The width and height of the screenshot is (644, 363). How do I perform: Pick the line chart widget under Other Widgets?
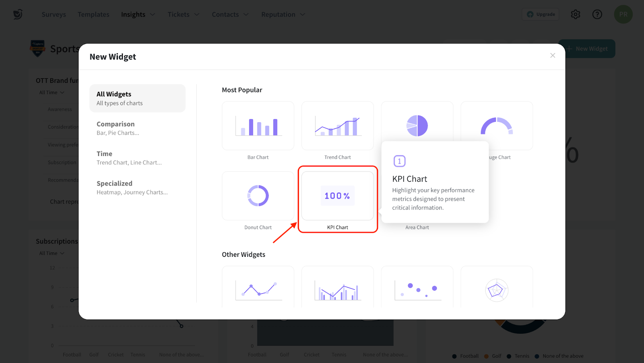pos(258,289)
